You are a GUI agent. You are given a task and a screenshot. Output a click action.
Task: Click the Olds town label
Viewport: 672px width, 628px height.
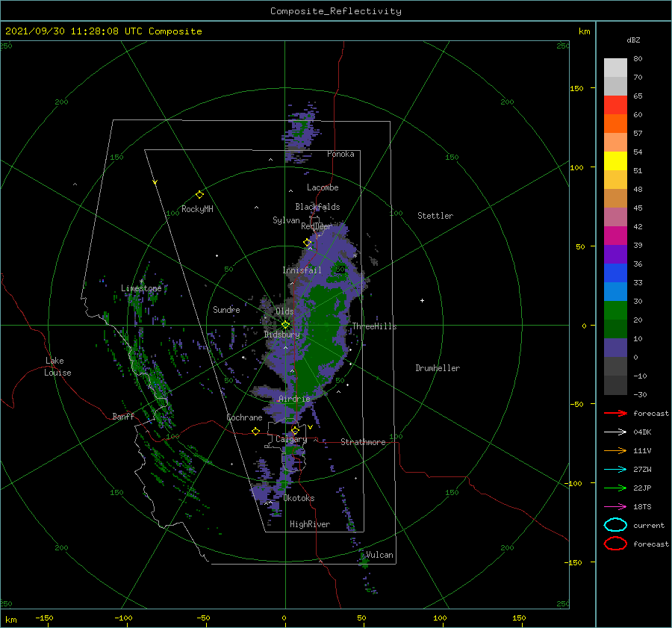(284, 311)
